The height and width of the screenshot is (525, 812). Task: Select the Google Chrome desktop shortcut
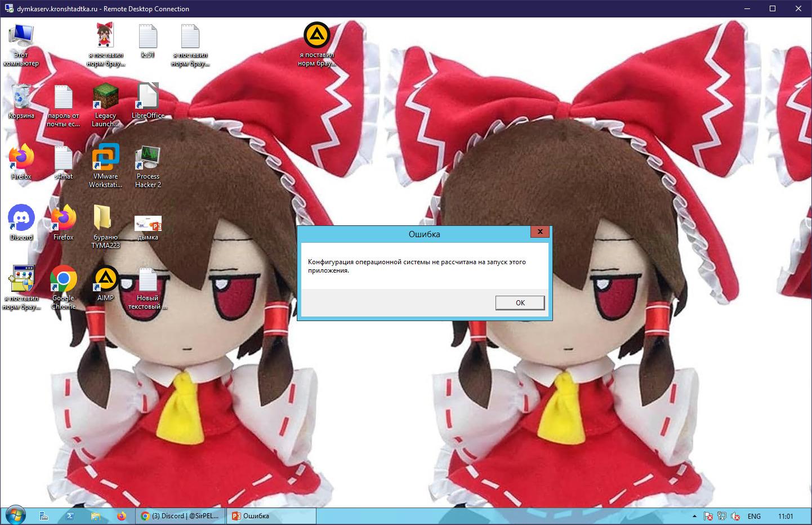pyautogui.click(x=63, y=288)
